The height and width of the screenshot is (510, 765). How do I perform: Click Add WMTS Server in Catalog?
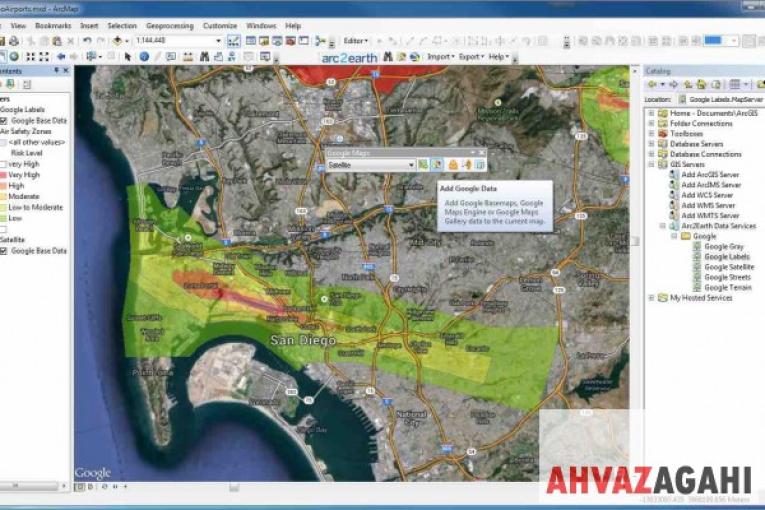(710, 216)
